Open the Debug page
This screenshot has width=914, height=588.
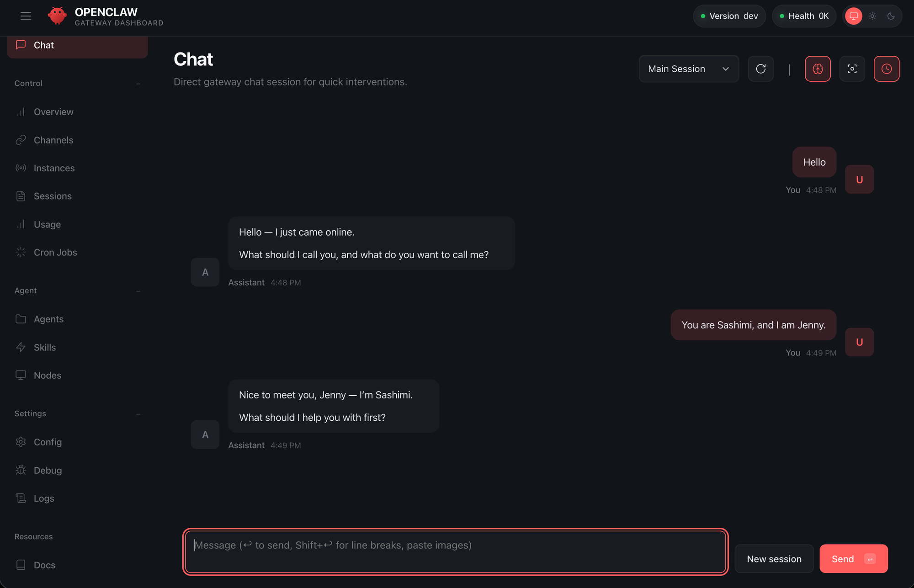pos(48,471)
